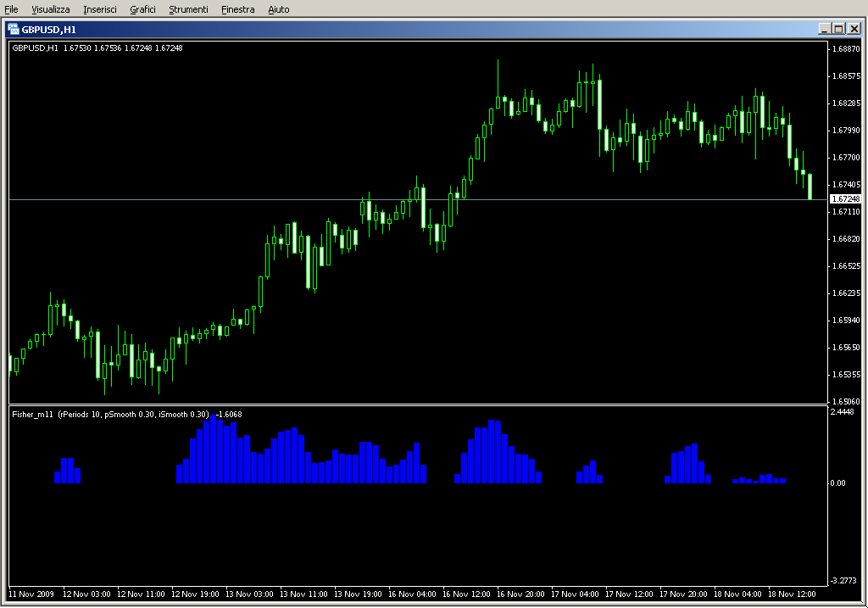Click time axis label 12 Nov 19:00
868x608 pixels.
pyautogui.click(x=195, y=594)
